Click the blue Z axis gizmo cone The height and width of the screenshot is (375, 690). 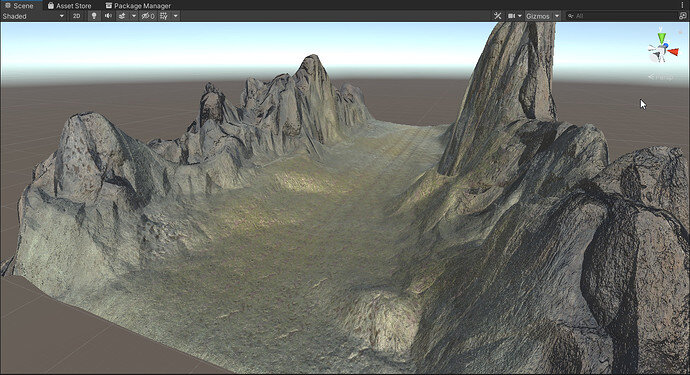click(x=666, y=45)
